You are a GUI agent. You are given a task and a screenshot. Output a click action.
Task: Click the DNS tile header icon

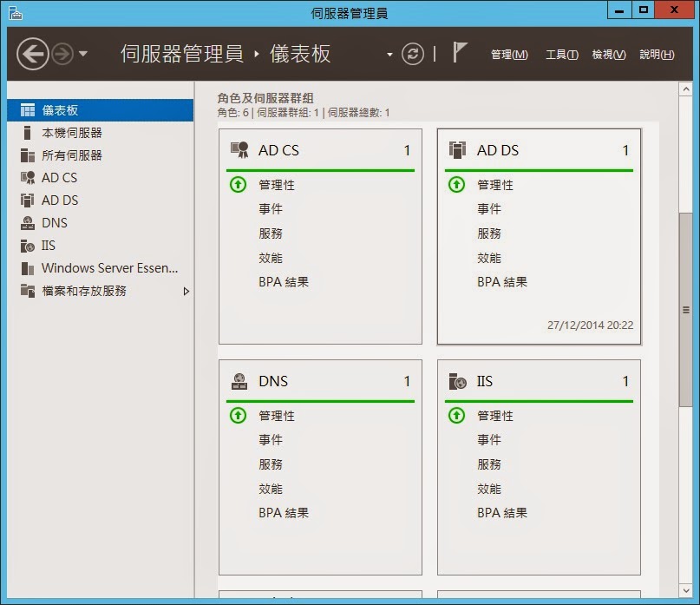click(239, 381)
